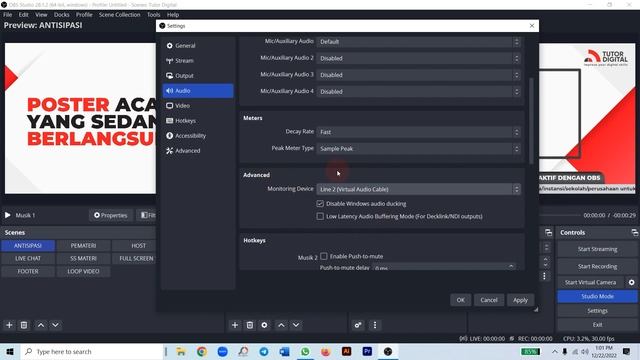
Task: Open Monitoring Device dropdown
Action: 418,189
